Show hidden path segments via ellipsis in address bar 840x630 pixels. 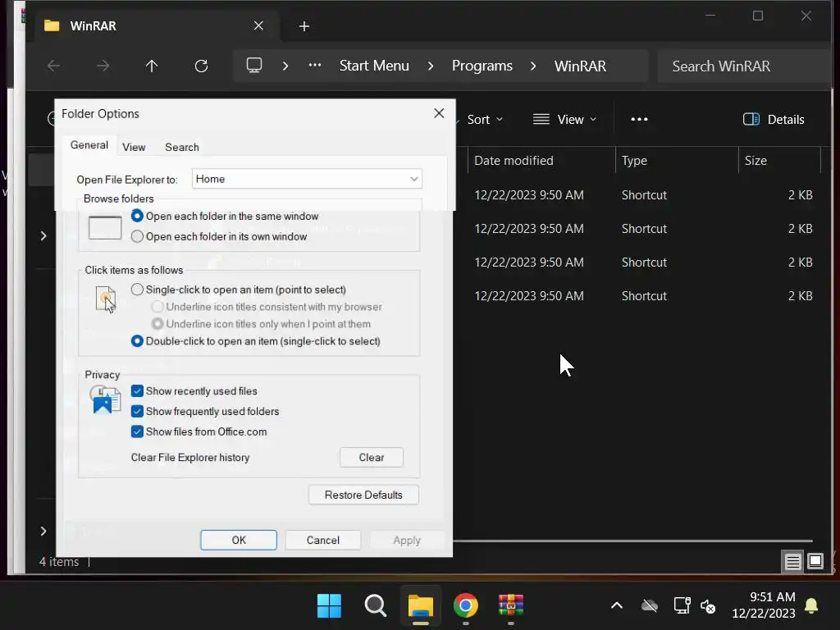[x=315, y=66]
